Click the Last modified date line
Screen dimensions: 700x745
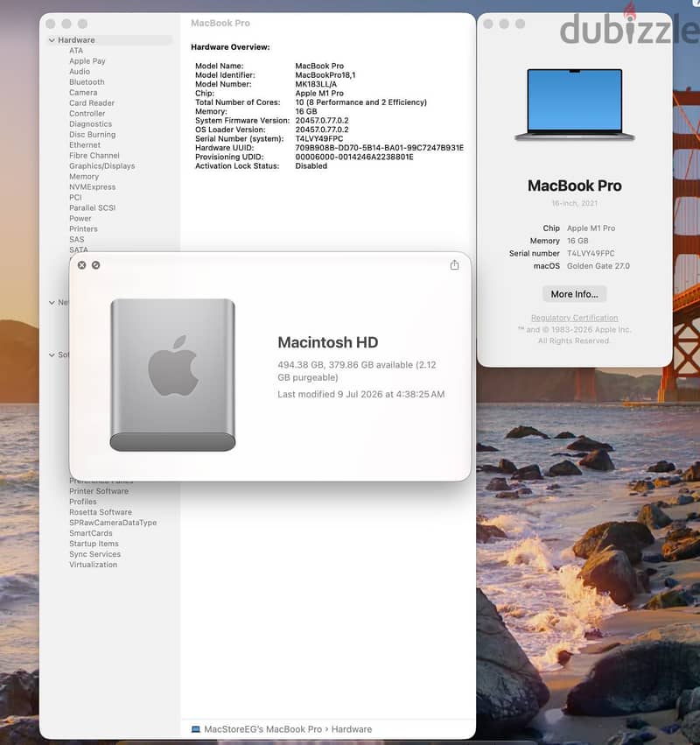(360, 394)
